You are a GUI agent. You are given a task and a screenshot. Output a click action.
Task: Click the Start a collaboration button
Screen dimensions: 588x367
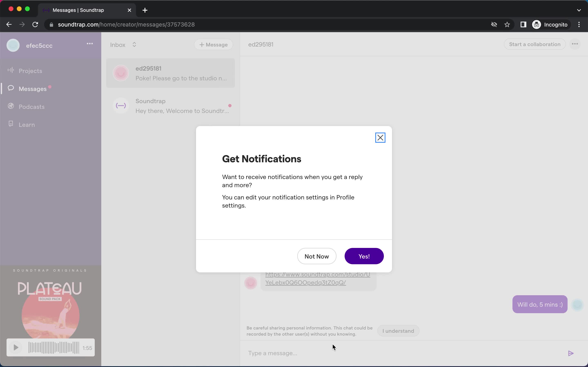534,44
